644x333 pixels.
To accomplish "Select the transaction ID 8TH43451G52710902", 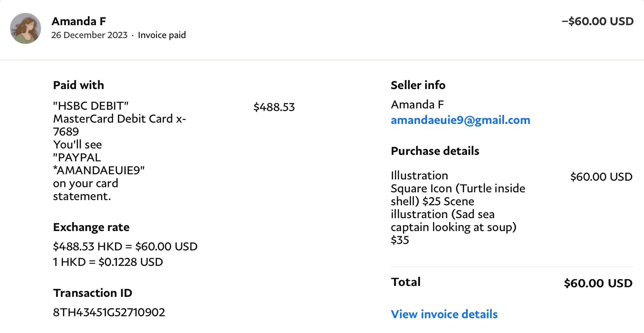I will [109, 312].
